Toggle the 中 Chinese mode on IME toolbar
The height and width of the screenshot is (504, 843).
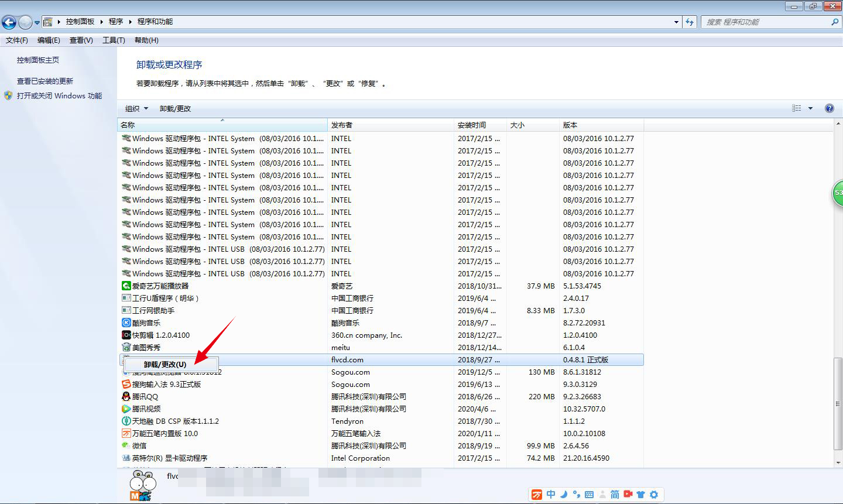tap(551, 495)
